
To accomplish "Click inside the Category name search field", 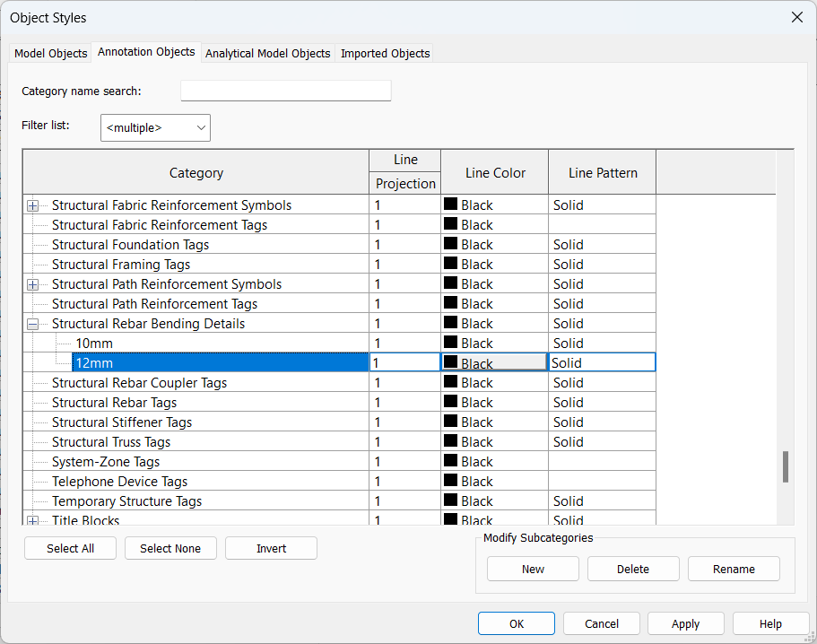I will coord(285,91).
